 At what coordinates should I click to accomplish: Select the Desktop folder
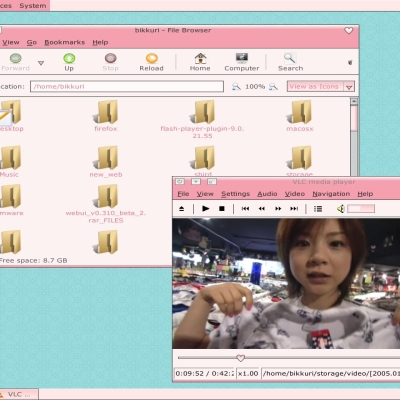click(11, 116)
